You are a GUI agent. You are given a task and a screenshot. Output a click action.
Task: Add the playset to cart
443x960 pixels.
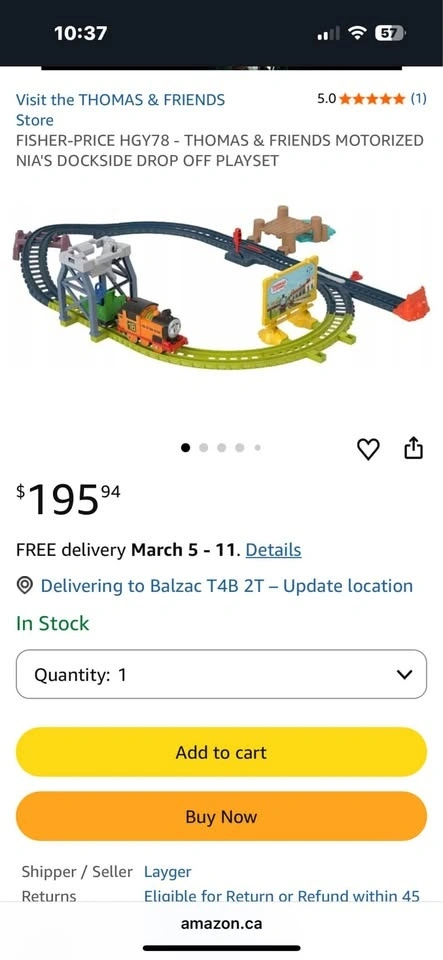(221, 752)
